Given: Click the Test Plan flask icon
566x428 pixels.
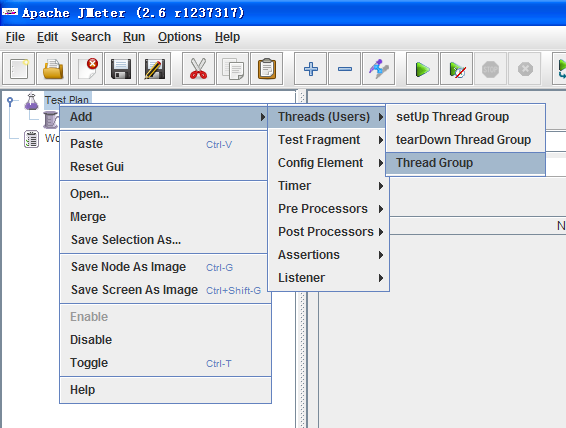Looking at the screenshot, I should (31, 101).
